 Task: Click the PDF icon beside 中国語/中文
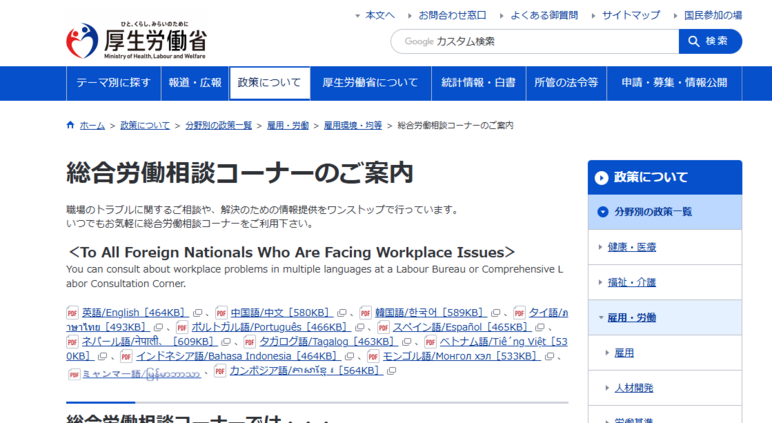click(220, 312)
